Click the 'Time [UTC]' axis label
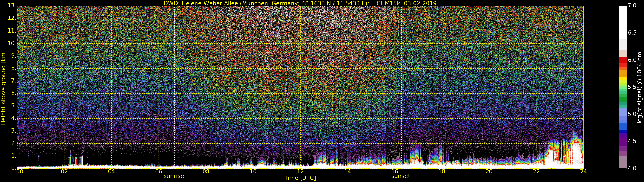 click(x=300, y=178)
